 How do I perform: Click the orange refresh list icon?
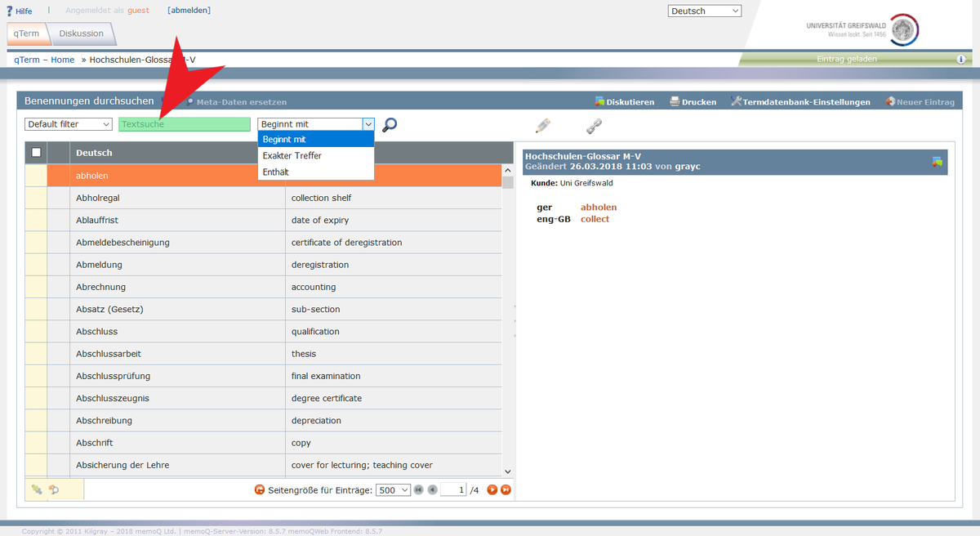(x=260, y=490)
